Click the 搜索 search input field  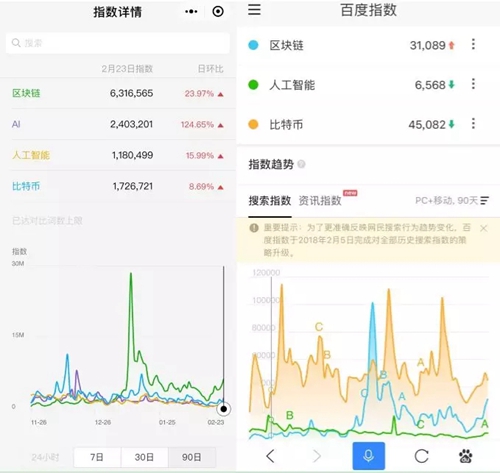[118, 43]
